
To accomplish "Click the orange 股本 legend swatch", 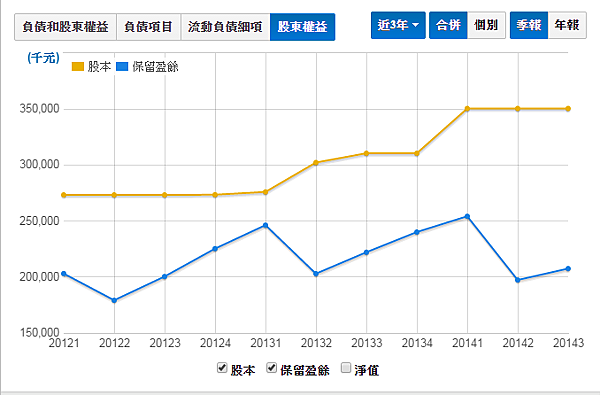I will 78,67.
